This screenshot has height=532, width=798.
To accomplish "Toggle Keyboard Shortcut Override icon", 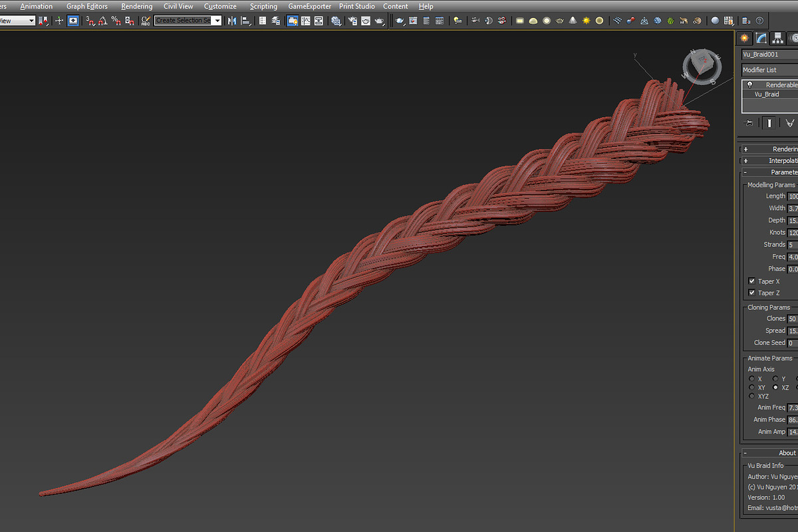I will 73,21.
